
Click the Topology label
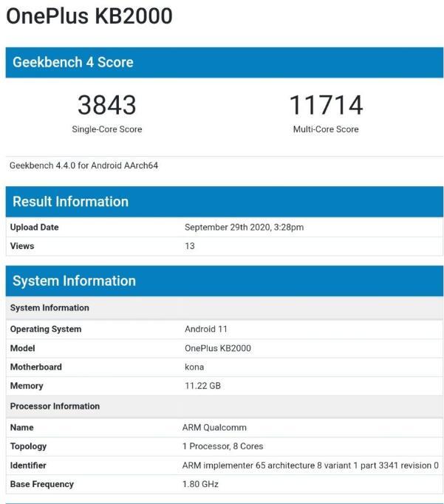point(28,446)
